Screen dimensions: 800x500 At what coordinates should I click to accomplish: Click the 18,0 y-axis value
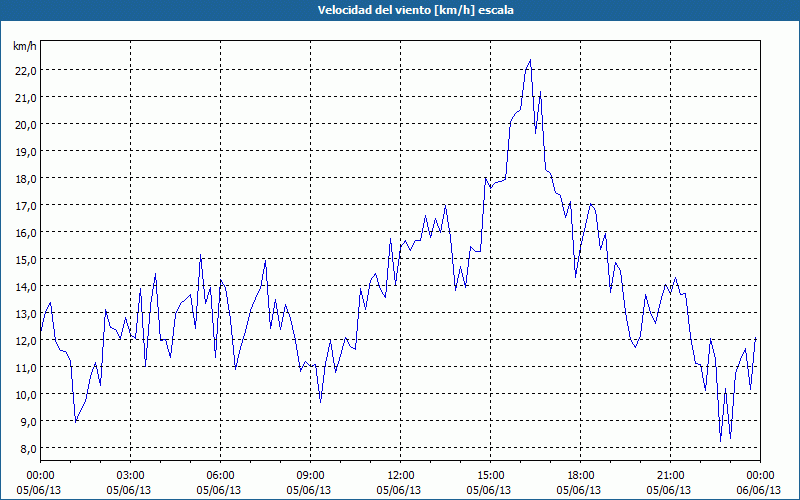[26, 179]
